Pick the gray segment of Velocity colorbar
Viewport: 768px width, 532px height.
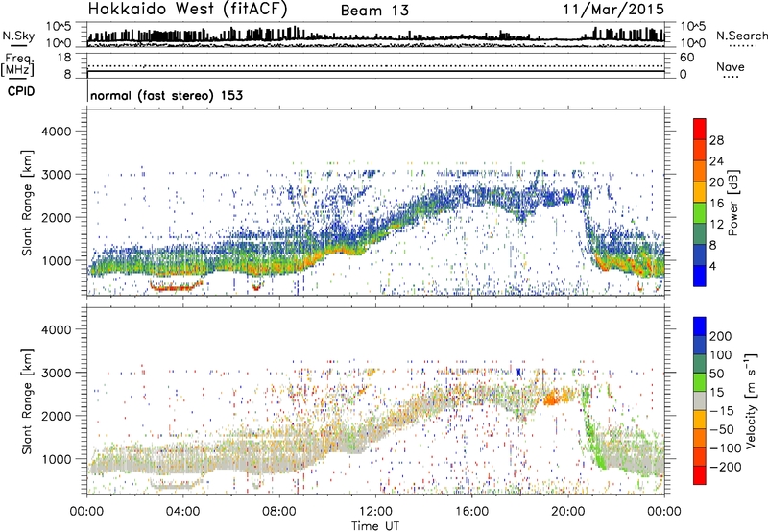700,401
